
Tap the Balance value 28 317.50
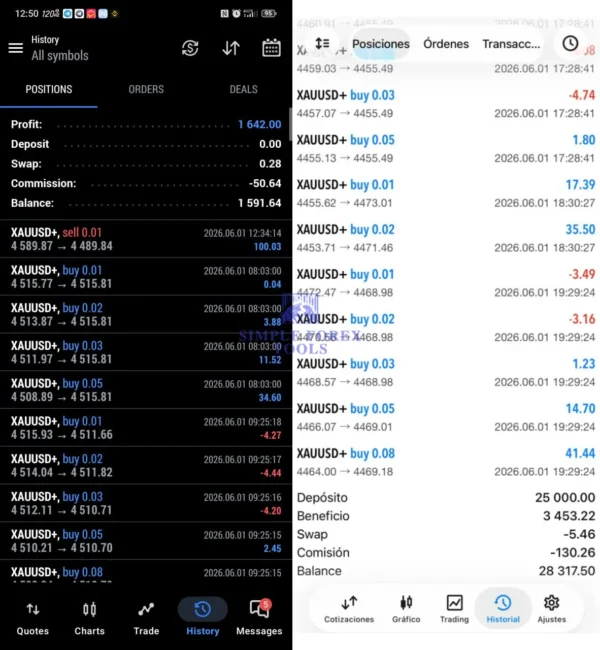tap(567, 571)
